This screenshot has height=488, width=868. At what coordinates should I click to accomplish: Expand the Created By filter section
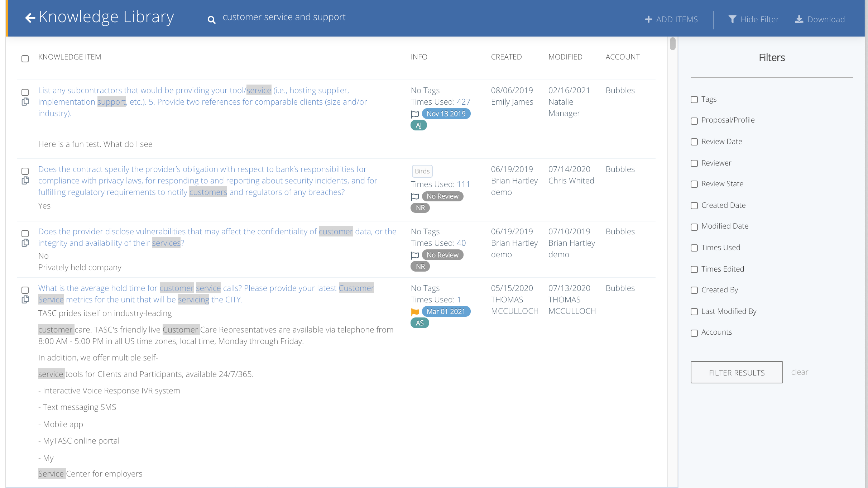(694, 290)
